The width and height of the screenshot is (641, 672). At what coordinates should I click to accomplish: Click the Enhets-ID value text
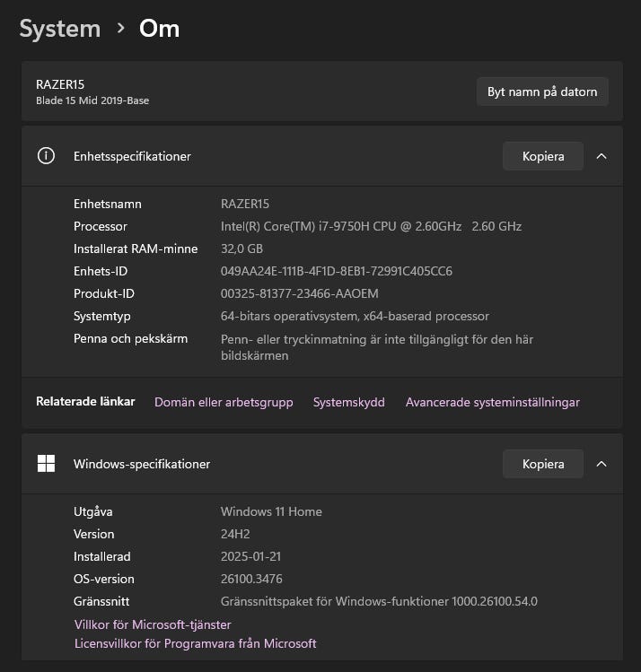336,271
